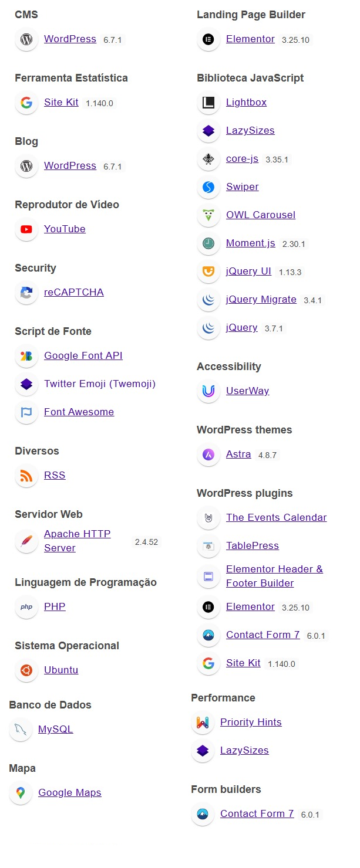Screen dimensions: 360x868
Task: Click the Swiper logo icon
Action: pos(208,187)
